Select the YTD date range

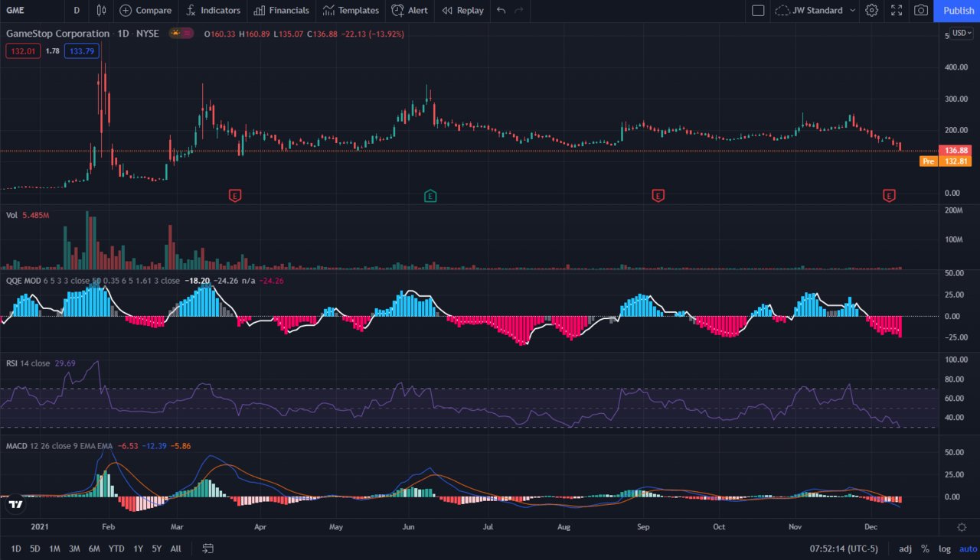(116, 549)
